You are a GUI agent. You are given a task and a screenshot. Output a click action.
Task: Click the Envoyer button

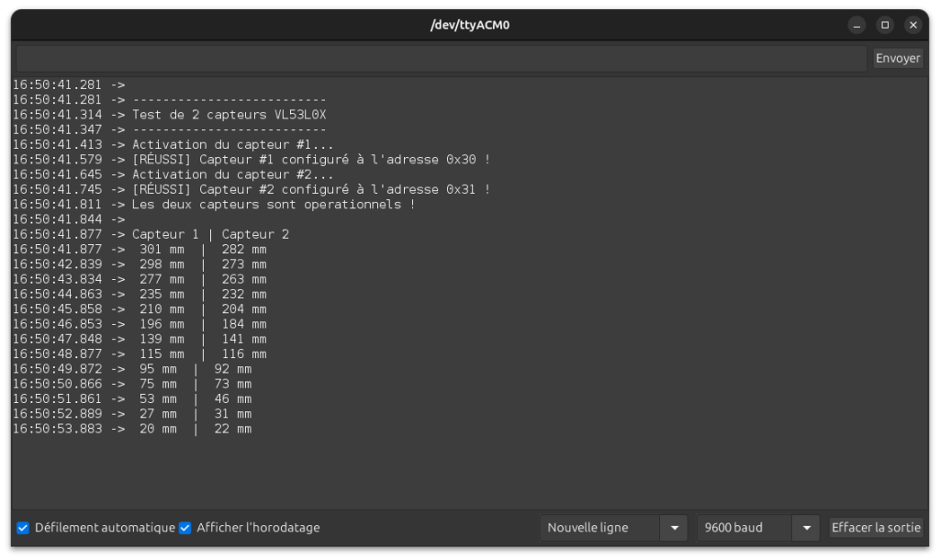(x=898, y=58)
